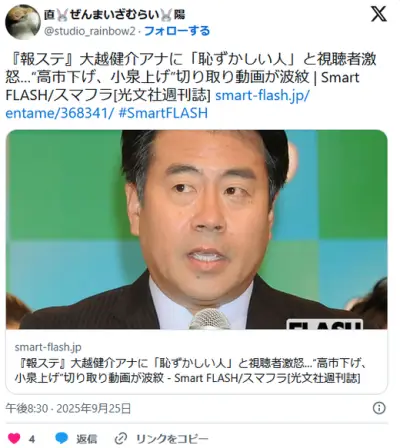The image size is (400, 448).
Task: Click the FLASH watermark on the photo
Action: tap(325, 325)
